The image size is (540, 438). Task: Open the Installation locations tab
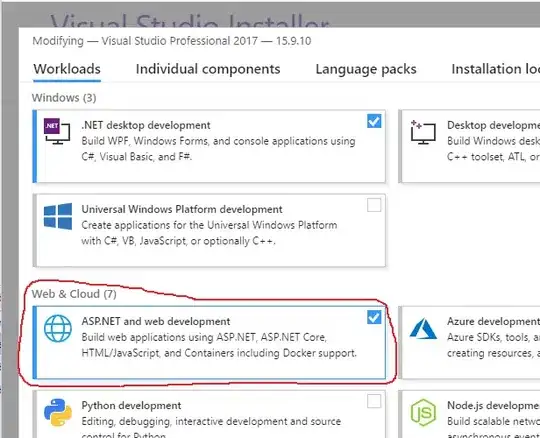click(x=496, y=69)
